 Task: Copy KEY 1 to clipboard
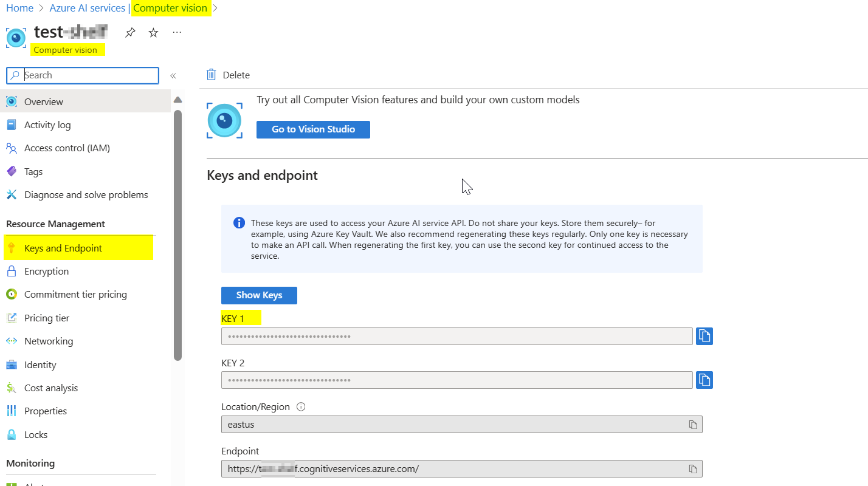pyautogui.click(x=704, y=336)
